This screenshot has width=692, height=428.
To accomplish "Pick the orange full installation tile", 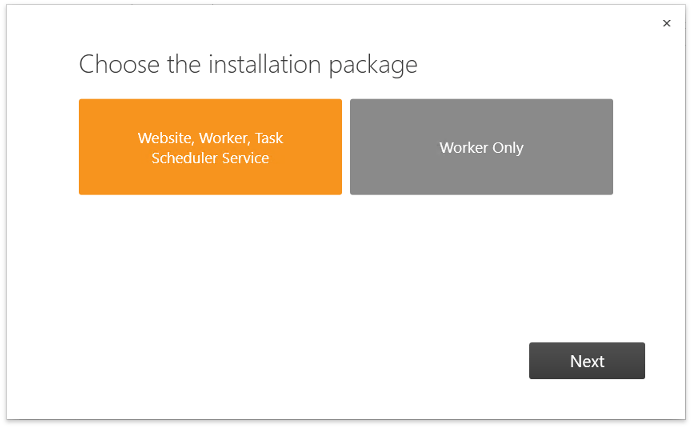I will (210, 147).
